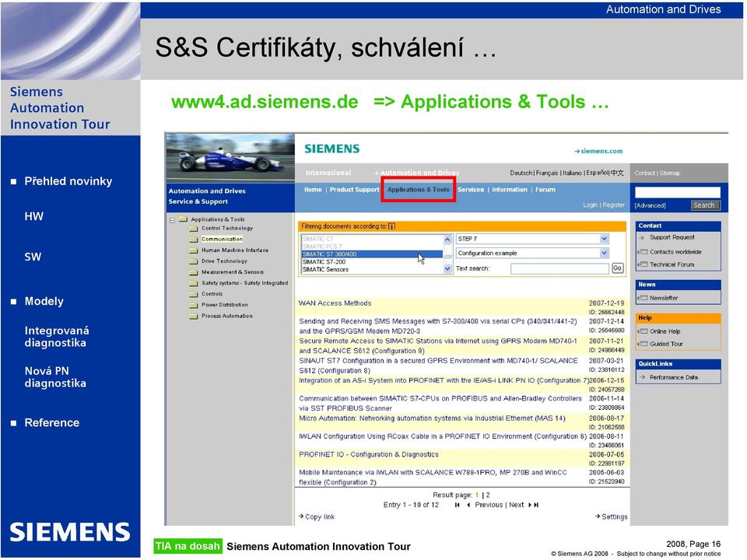
Task: Open the Communication folder
Action: point(222,239)
